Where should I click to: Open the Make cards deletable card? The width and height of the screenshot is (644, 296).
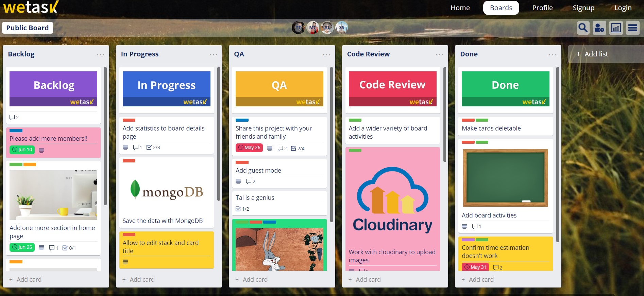click(x=506, y=126)
